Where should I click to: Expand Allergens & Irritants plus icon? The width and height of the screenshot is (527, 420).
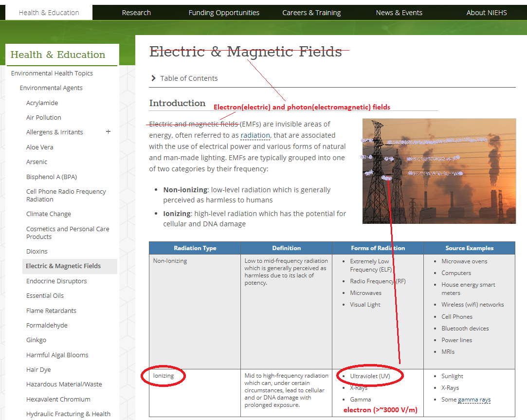click(108, 132)
